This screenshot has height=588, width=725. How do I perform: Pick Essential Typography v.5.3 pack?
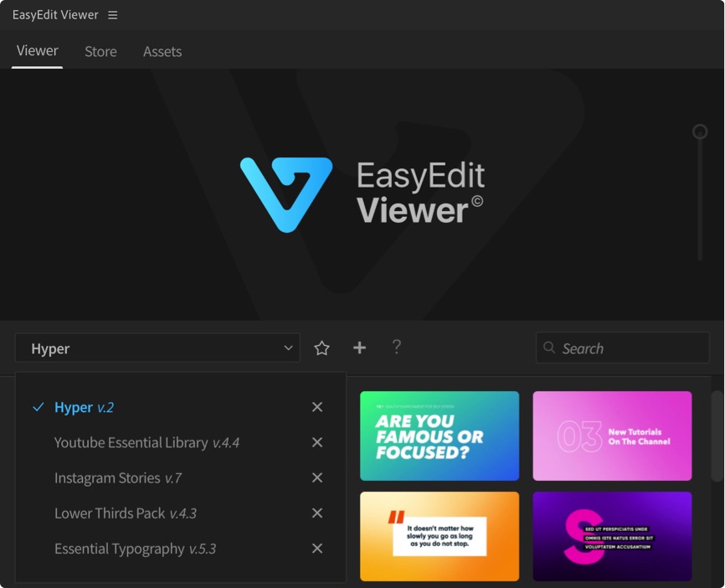(x=135, y=549)
